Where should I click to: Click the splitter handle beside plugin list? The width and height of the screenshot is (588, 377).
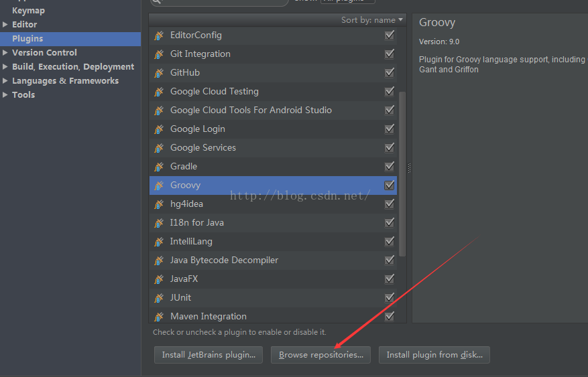click(409, 168)
